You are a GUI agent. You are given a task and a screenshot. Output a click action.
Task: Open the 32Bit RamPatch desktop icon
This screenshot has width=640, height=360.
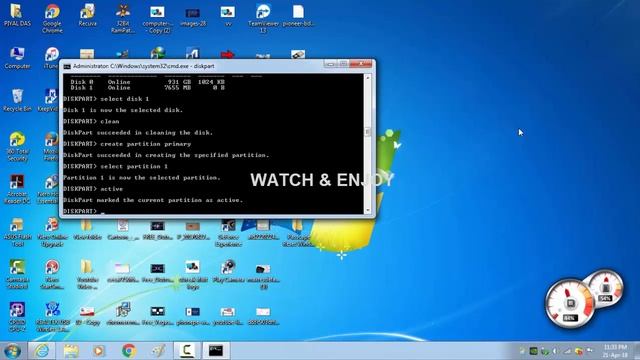tap(123, 18)
